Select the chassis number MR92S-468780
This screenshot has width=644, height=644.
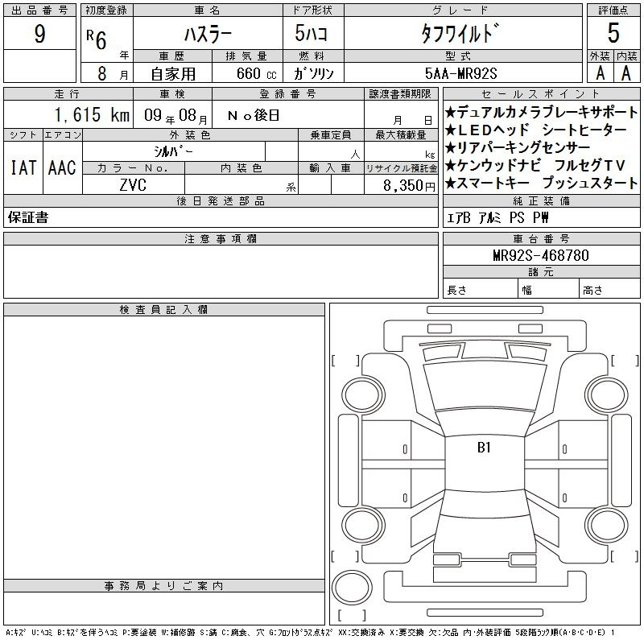coord(541,255)
